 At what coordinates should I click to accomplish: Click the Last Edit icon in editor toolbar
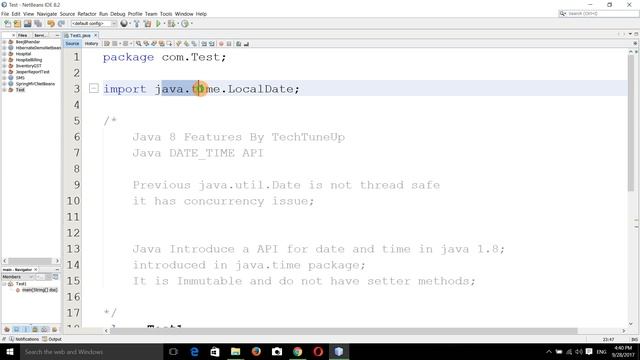(107, 44)
